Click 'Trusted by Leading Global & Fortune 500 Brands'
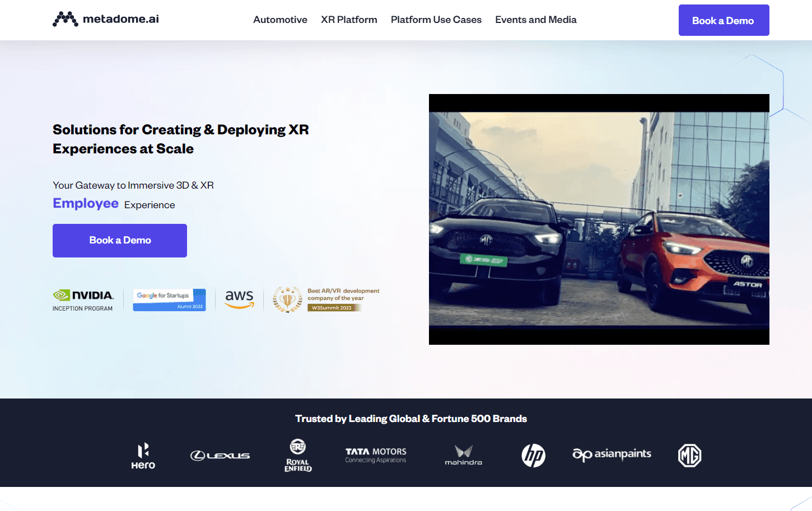This screenshot has width=812, height=511. click(411, 419)
